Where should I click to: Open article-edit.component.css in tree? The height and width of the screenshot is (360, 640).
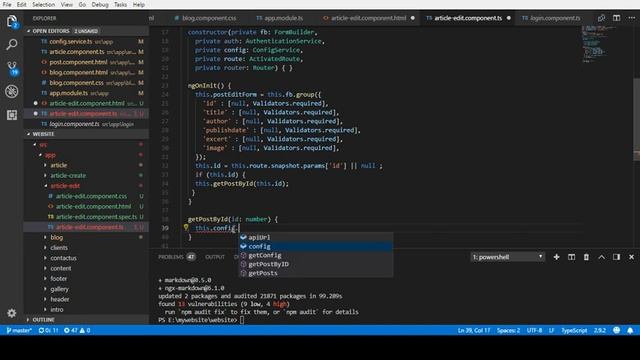pyautogui.click(x=86, y=196)
